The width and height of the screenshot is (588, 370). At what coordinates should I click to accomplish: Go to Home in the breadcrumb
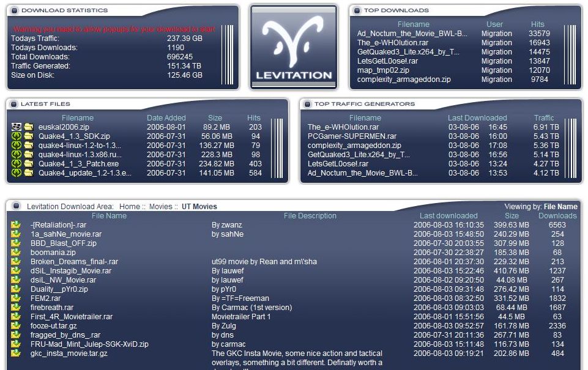point(130,207)
